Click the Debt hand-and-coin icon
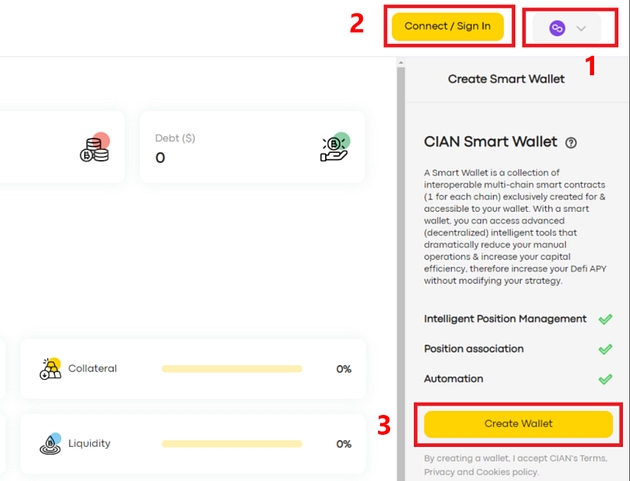630x481 pixels. [x=337, y=147]
